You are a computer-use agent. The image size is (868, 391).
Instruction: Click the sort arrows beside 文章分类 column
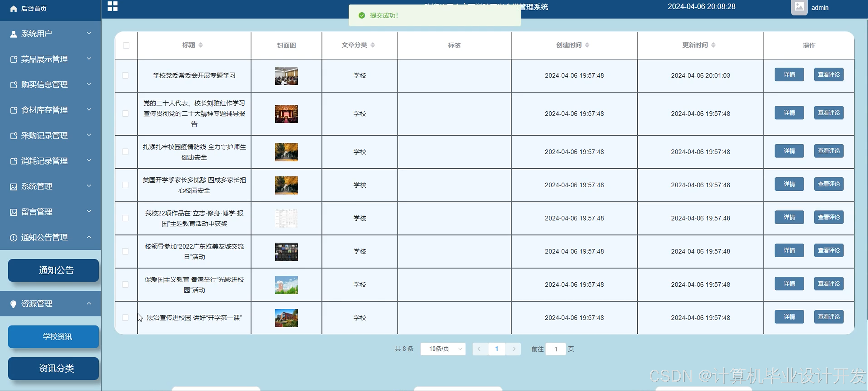coord(373,45)
